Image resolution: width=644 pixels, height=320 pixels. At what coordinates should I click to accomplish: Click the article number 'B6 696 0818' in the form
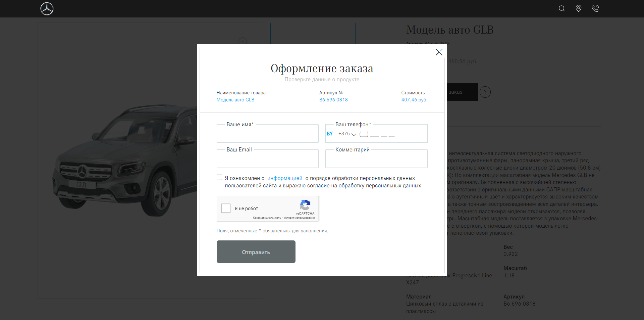pos(333,100)
